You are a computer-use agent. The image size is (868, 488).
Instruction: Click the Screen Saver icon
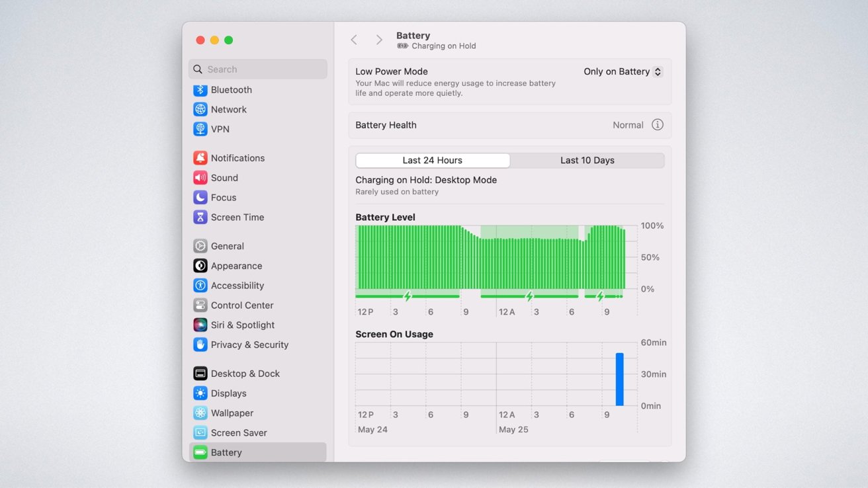coord(200,433)
